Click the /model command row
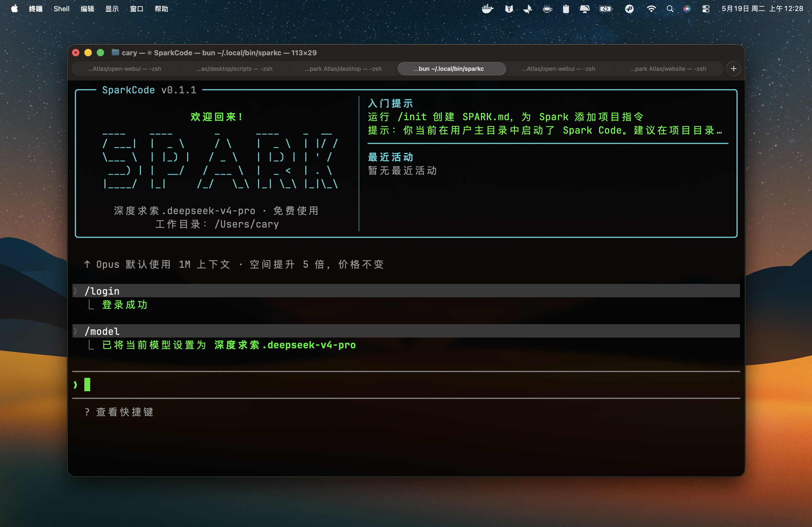 [406, 331]
